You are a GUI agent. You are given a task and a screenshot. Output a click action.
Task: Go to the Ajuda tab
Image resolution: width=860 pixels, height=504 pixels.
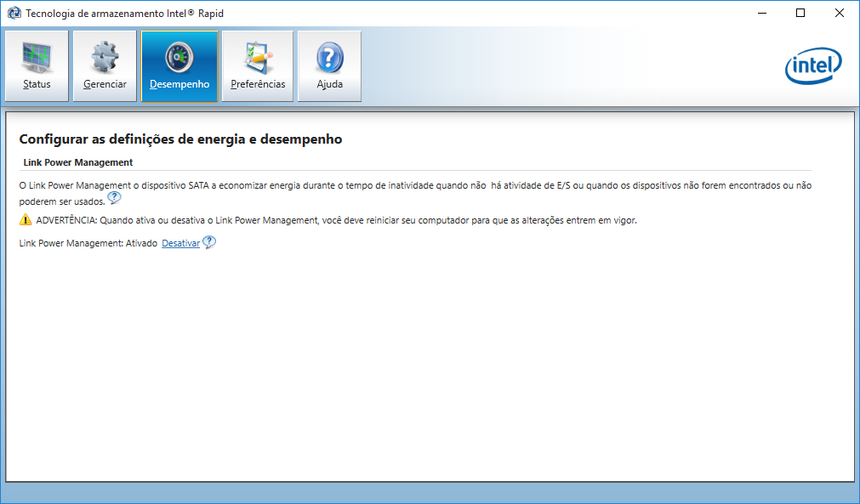click(x=330, y=66)
